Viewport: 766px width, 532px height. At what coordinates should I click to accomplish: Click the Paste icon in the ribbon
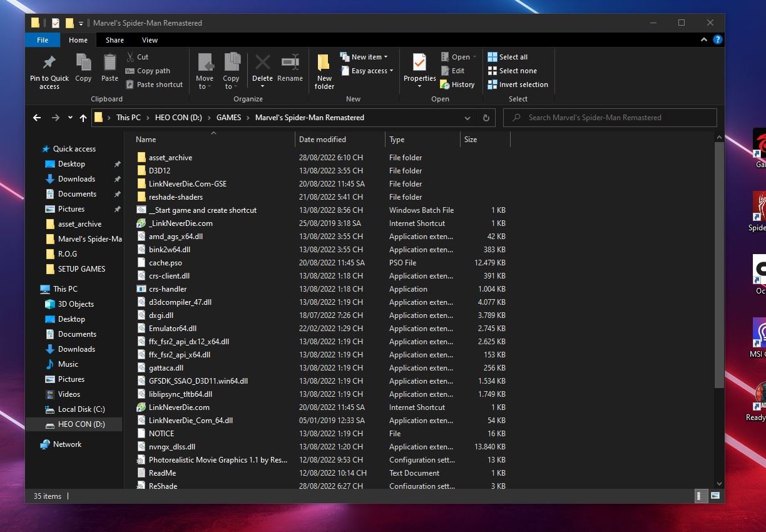[x=110, y=63]
